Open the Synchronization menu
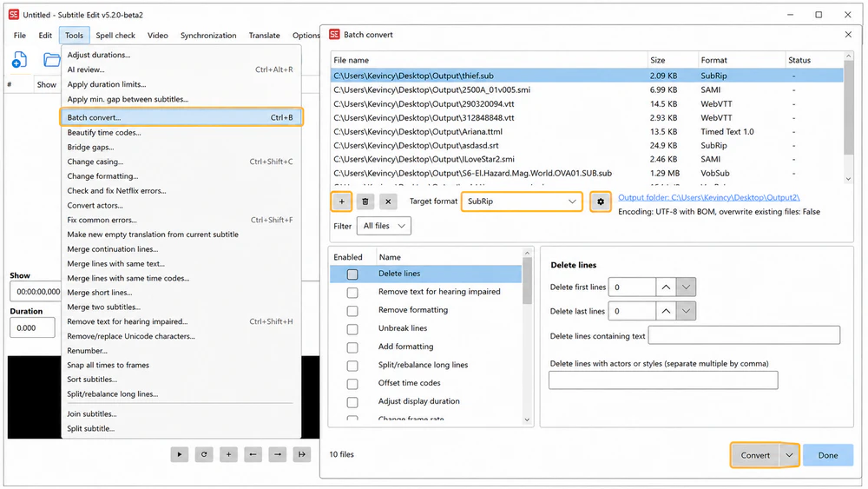868x489 pixels. point(208,36)
